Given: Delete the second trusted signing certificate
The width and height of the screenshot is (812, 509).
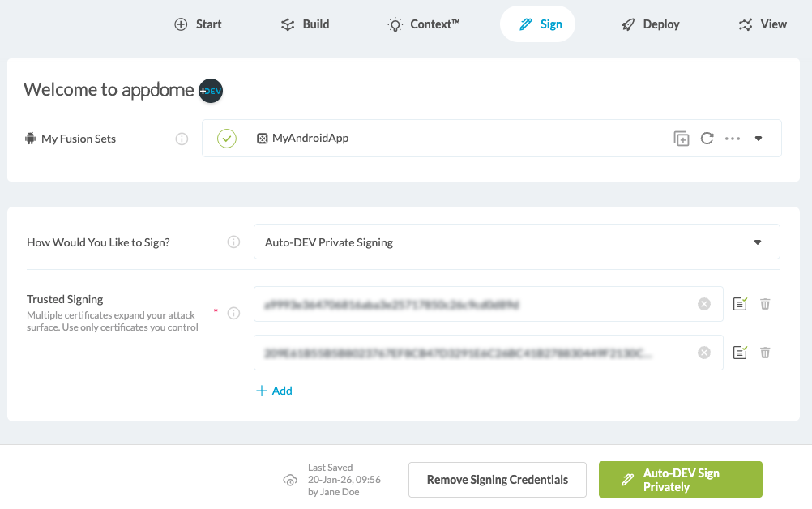Looking at the screenshot, I should 765,353.
